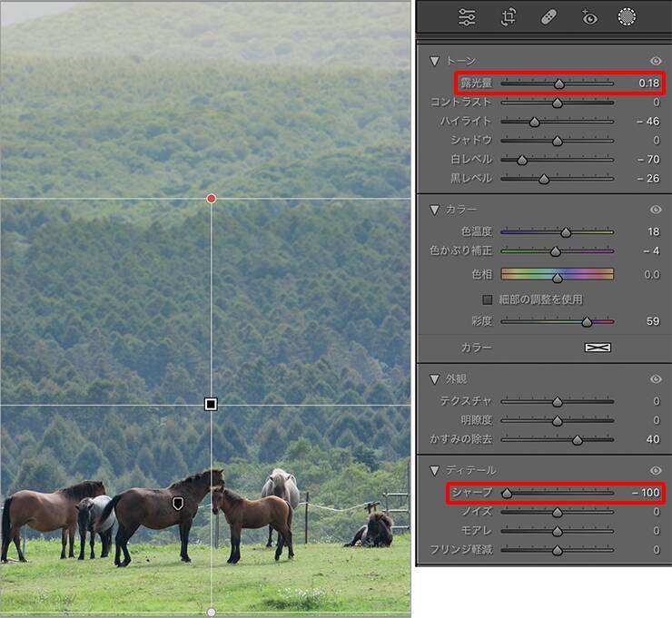This screenshot has height=618, width=672.
Task: Select the Red eye removal tool
Action: (x=588, y=17)
